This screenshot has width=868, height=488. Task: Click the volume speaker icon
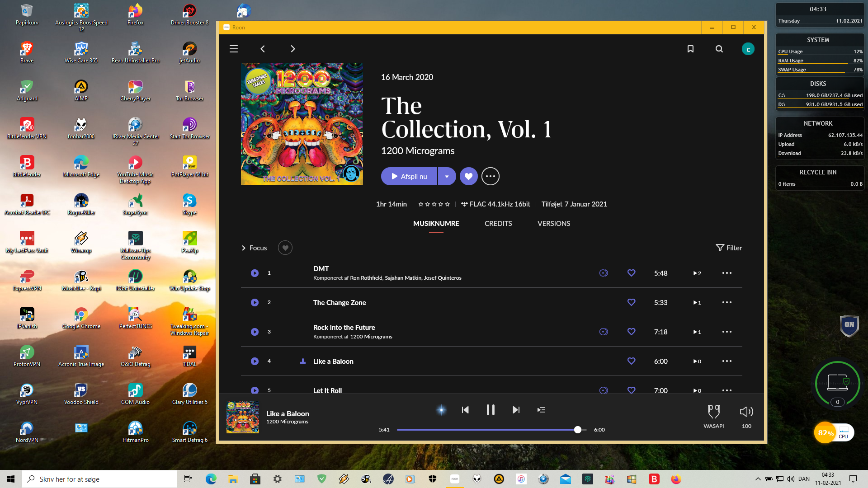(746, 412)
